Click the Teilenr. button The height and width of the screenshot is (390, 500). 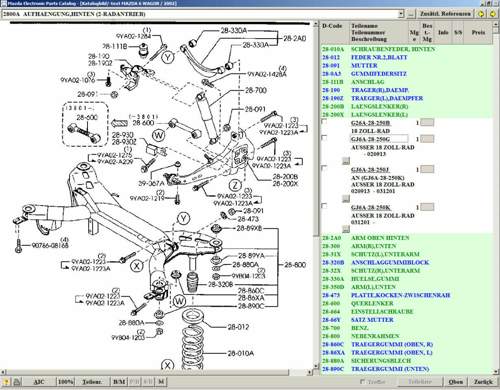[92, 382]
